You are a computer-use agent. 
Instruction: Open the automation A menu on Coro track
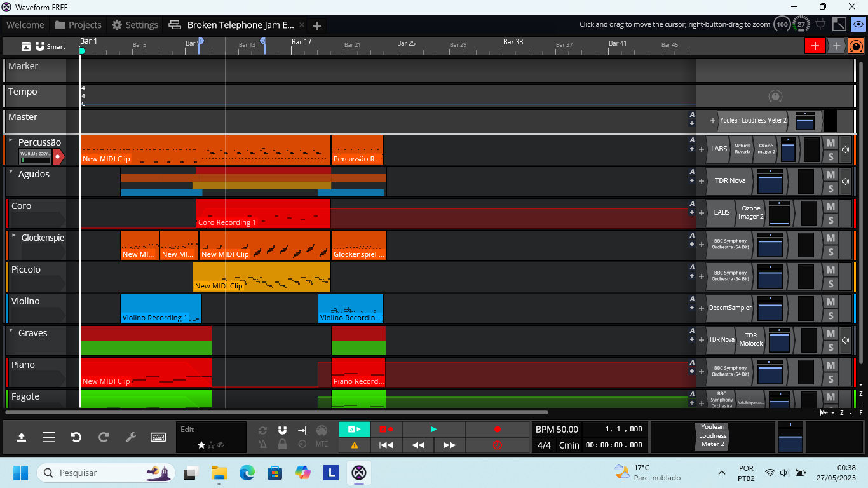tap(692, 204)
